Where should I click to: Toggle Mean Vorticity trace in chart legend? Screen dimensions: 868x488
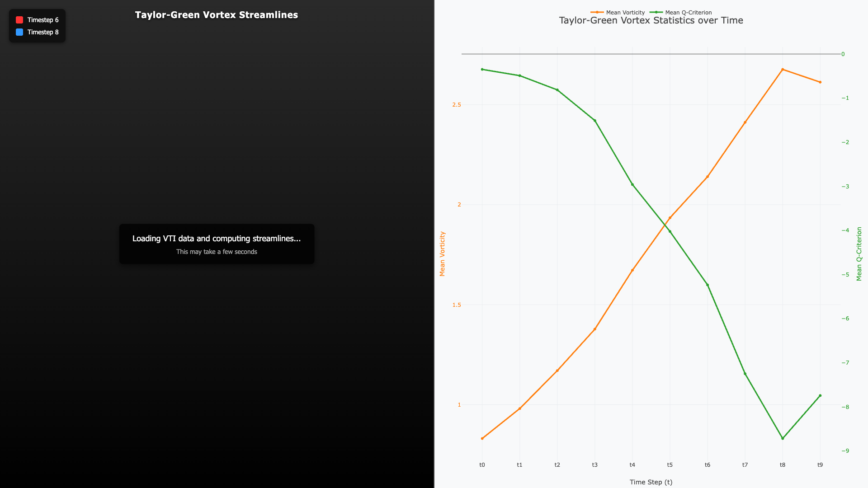pyautogui.click(x=618, y=13)
